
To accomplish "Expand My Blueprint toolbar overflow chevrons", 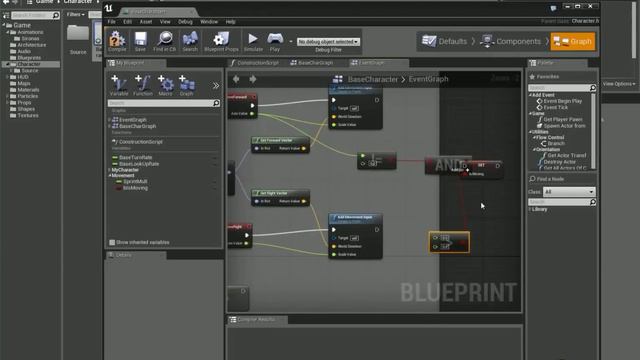I will [216, 86].
